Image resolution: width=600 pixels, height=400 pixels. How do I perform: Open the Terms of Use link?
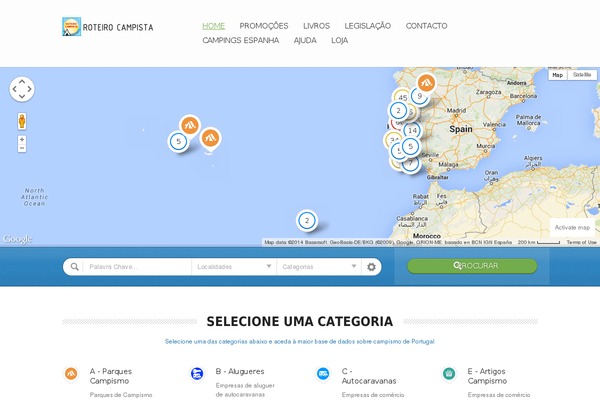coord(581,242)
